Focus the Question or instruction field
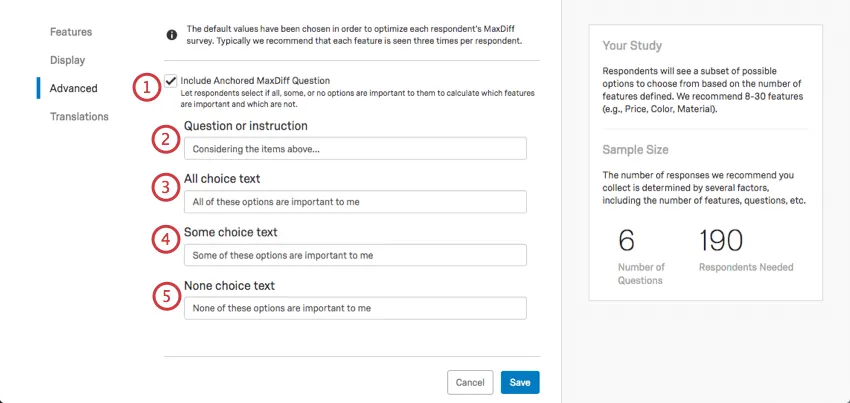This screenshot has width=850, height=403. [355, 148]
